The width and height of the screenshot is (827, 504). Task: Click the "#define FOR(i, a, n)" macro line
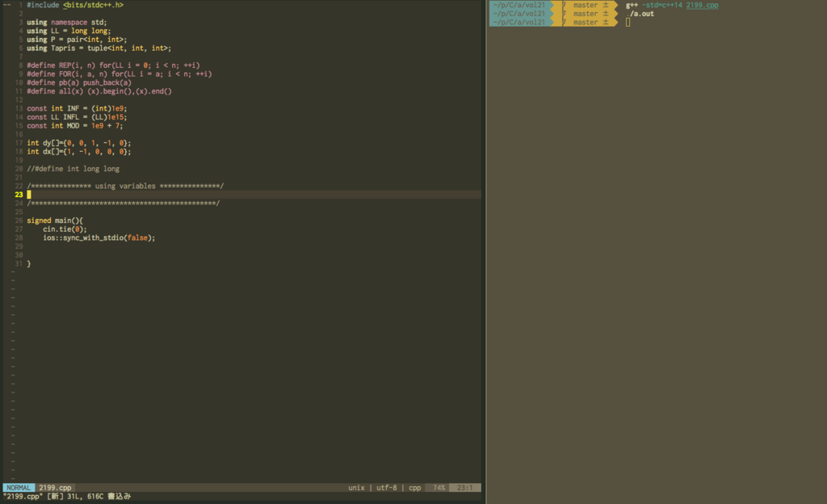coord(120,73)
